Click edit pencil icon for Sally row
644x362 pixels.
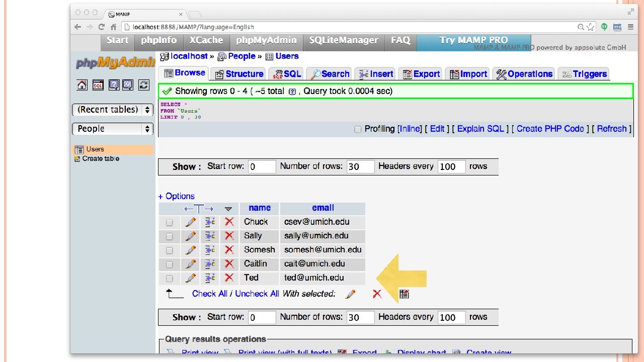coord(191,236)
